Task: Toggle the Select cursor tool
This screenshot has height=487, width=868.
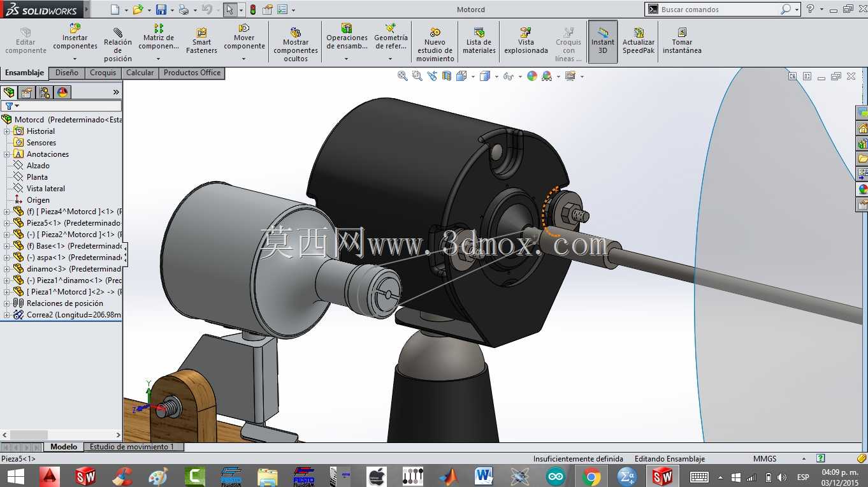Action: [230, 10]
